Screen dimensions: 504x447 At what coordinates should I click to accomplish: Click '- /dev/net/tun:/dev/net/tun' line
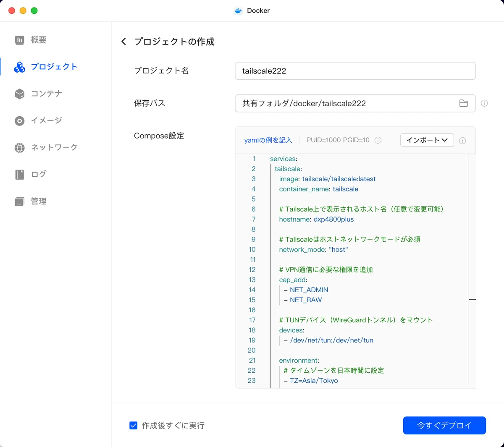(x=328, y=340)
